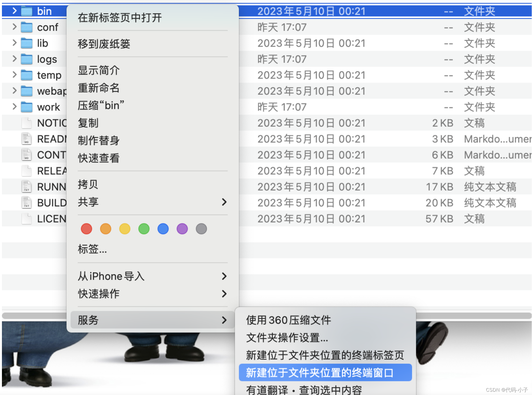Apply the green color tag
This screenshot has width=532, height=395.
[144, 229]
